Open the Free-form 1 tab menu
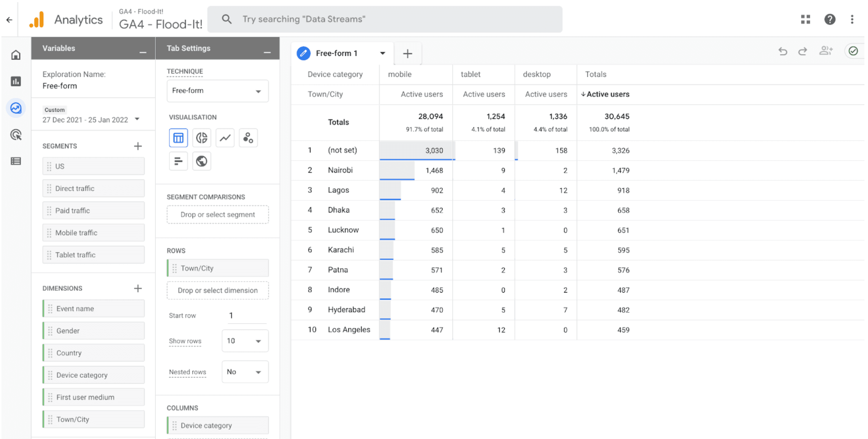The width and height of the screenshot is (868, 439). pyautogui.click(x=382, y=53)
